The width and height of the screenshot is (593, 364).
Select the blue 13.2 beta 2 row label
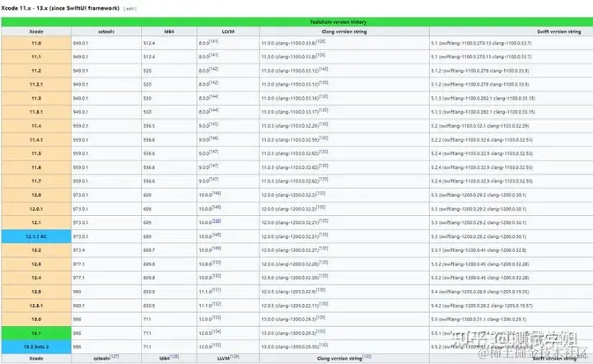click(36, 347)
